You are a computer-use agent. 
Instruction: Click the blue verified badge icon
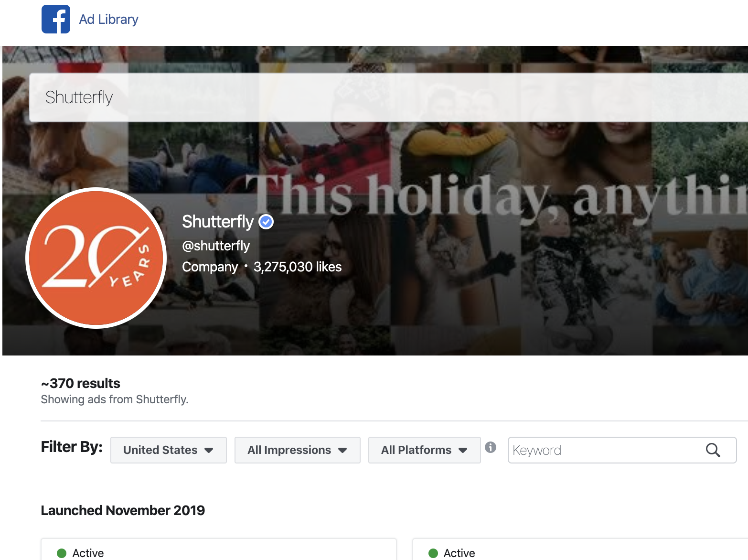pyautogui.click(x=266, y=222)
